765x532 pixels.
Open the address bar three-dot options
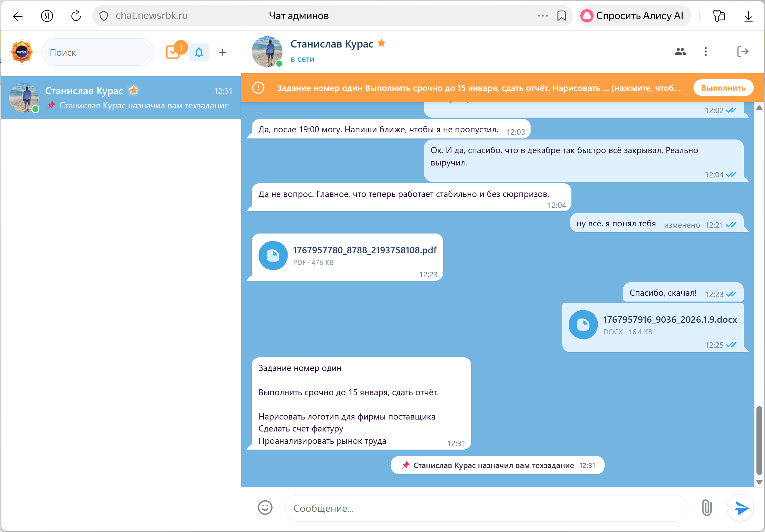click(x=543, y=16)
